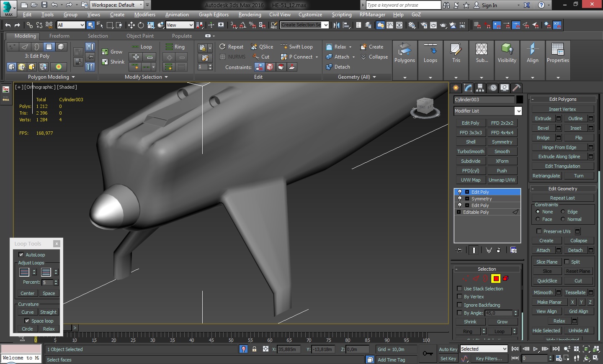This screenshot has height=364, width=603.
Task: Select the Edge constraint radio button
Action: point(563,212)
